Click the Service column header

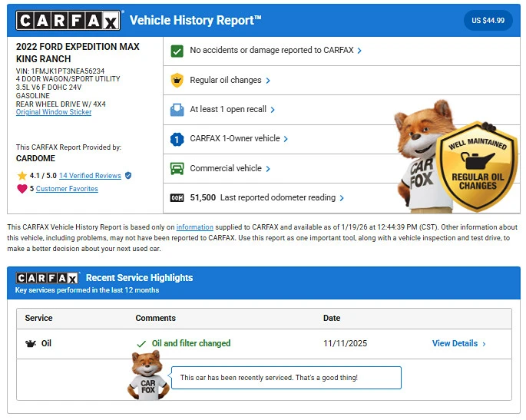38,318
